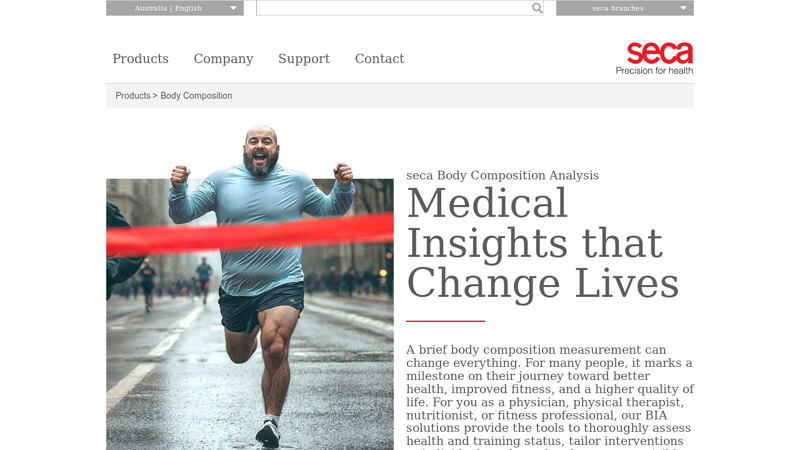The image size is (800, 450).
Task: Click the red divider line under heading
Action: point(445,321)
